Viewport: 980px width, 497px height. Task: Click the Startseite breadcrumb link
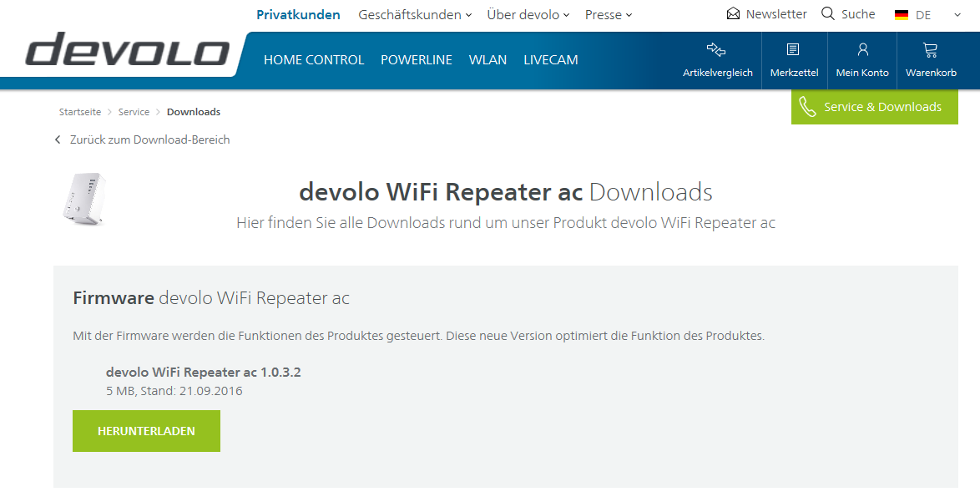[x=80, y=112]
